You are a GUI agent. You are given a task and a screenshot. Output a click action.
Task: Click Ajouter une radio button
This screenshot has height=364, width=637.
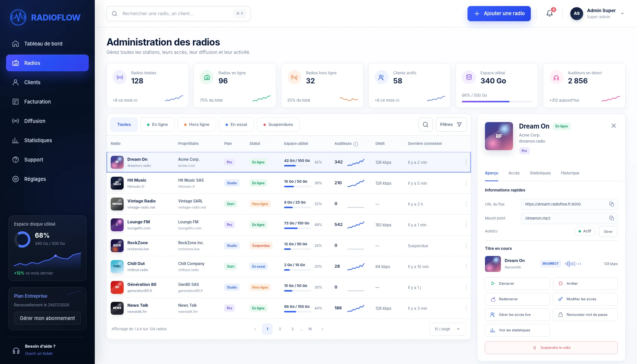499,14
